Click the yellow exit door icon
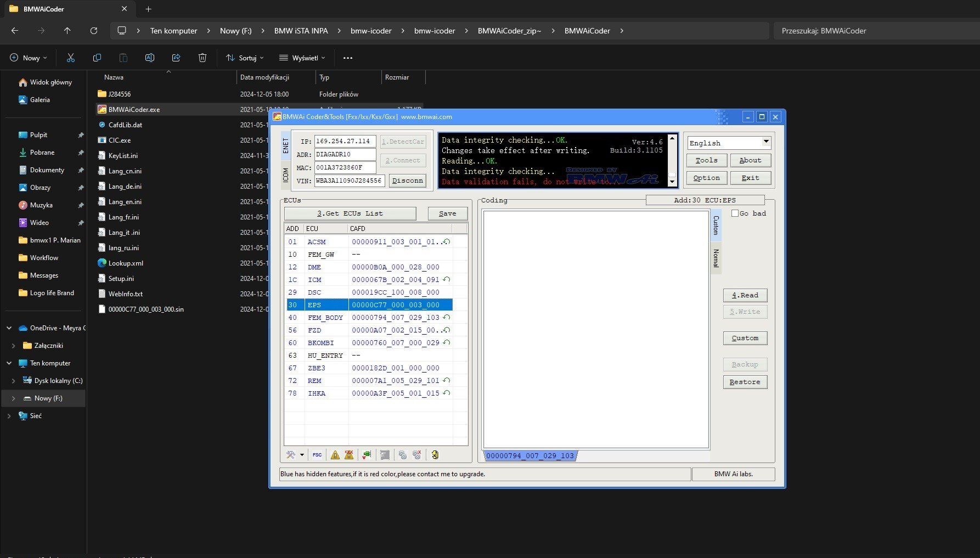 [x=435, y=455]
